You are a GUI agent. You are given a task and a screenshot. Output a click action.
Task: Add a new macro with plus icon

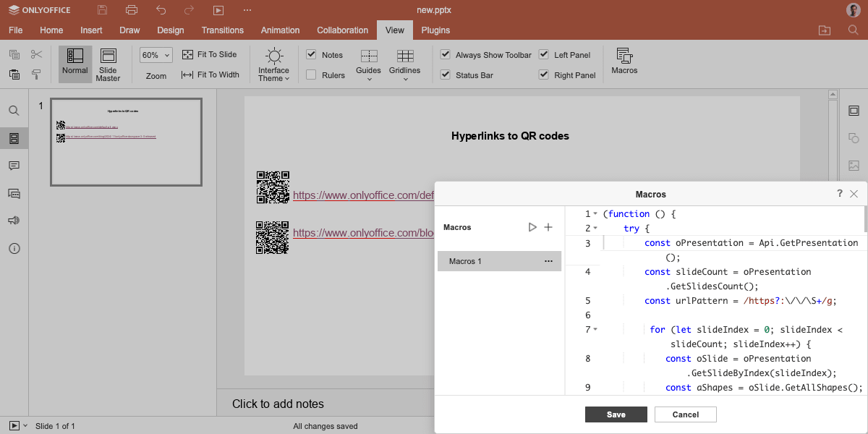548,227
